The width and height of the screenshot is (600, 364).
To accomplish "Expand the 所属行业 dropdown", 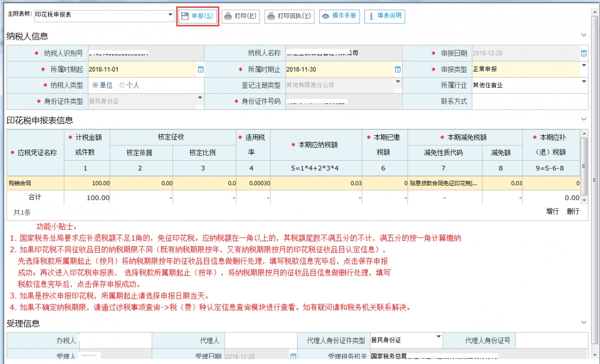I will click(x=583, y=81).
